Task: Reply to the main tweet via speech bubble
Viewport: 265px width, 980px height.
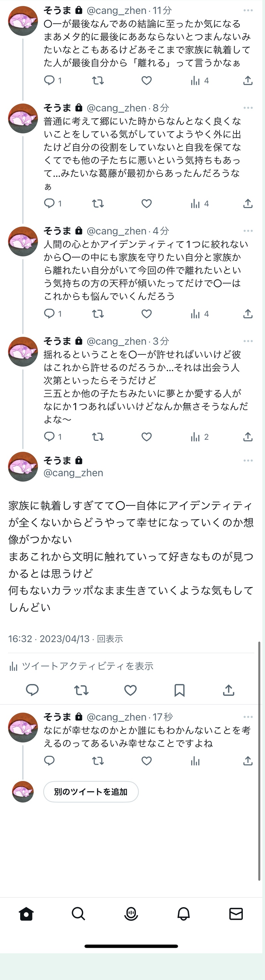Action: (32, 690)
